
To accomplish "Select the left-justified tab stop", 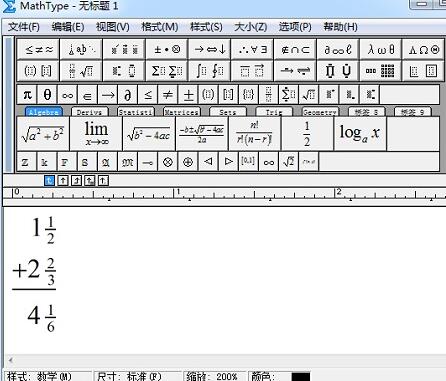I will click(x=49, y=181).
